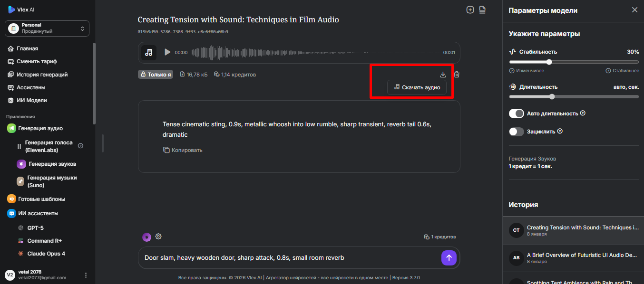The width and height of the screenshot is (644, 284).
Task: Adjust the Стабильность slider handle
Action: [x=549, y=62]
